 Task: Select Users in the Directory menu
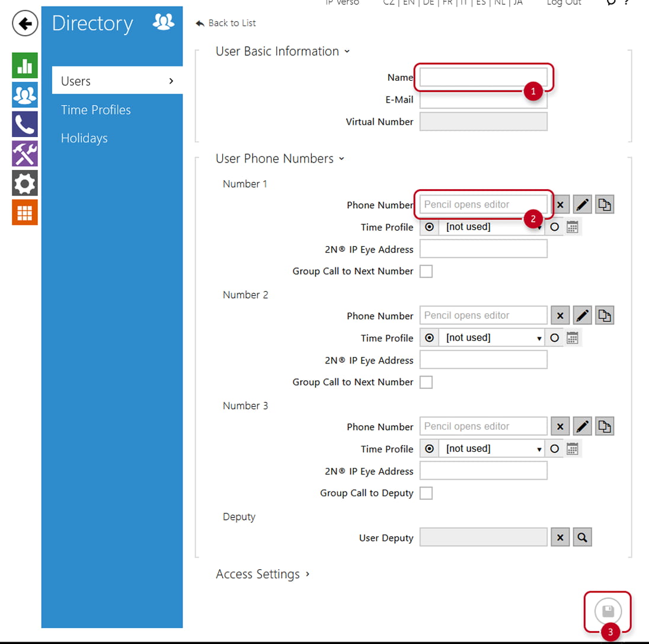(x=117, y=81)
